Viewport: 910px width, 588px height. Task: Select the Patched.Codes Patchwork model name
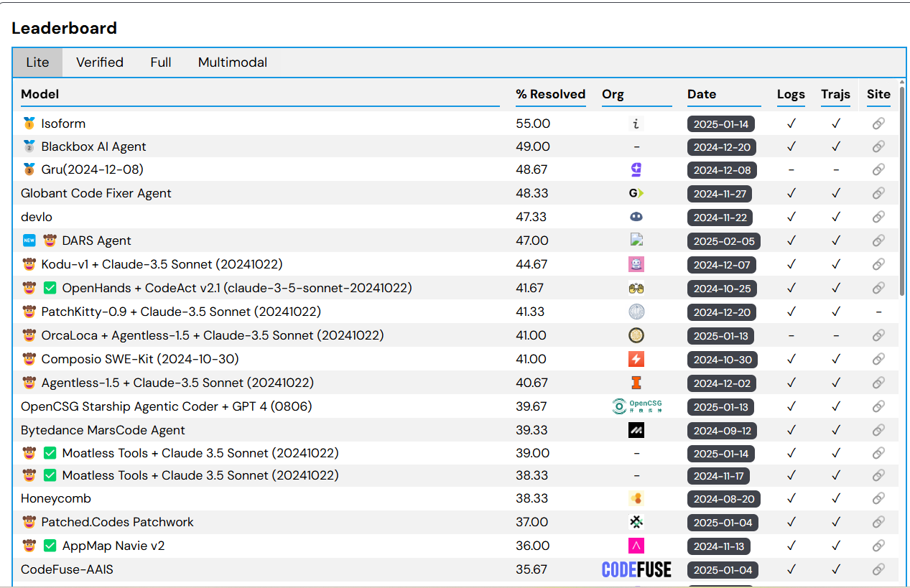pos(117,522)
